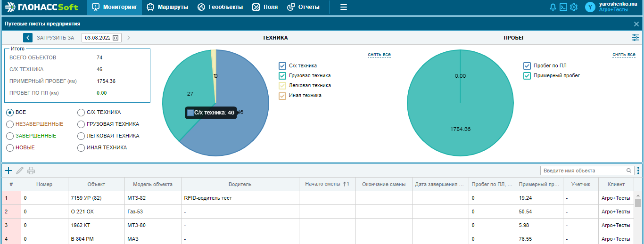Screen dimensions: 644x244
Task: Sort by the Окончание смены column header
Action: point(384,184)
